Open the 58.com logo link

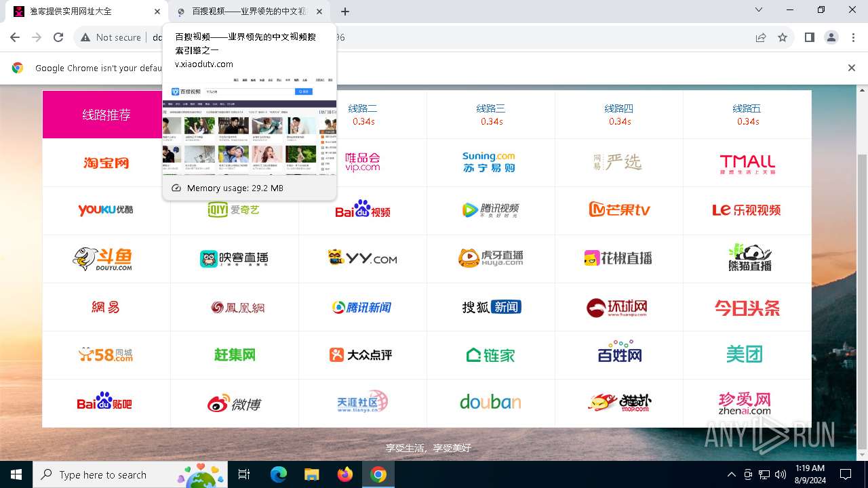(106, 354)
